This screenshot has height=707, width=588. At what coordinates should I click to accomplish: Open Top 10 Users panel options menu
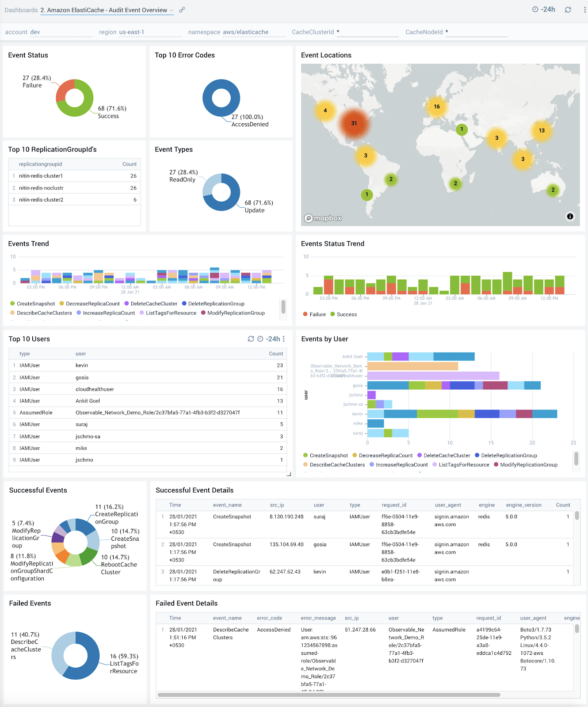(284, 339)
